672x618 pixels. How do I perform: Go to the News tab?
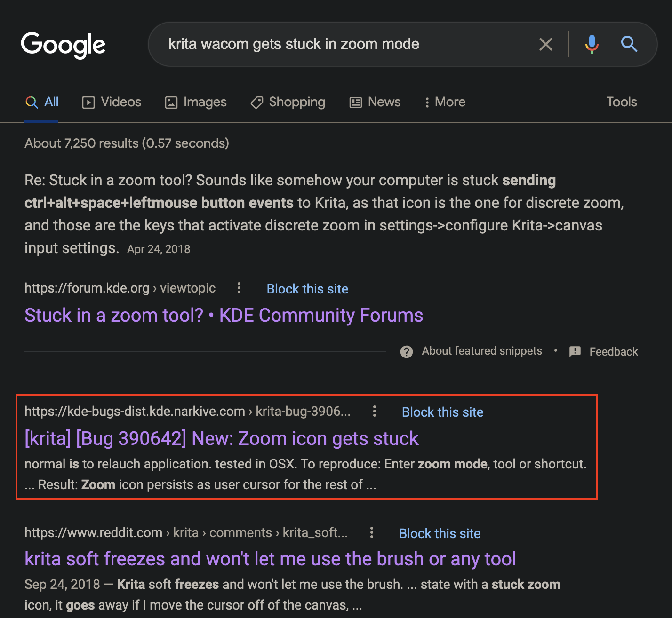(375, 102)
